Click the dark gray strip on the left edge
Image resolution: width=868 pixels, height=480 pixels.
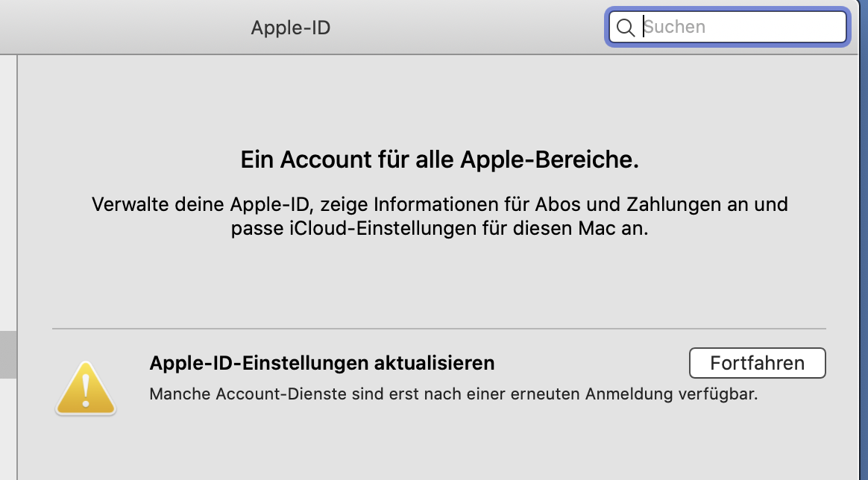(x=8, y=355)
